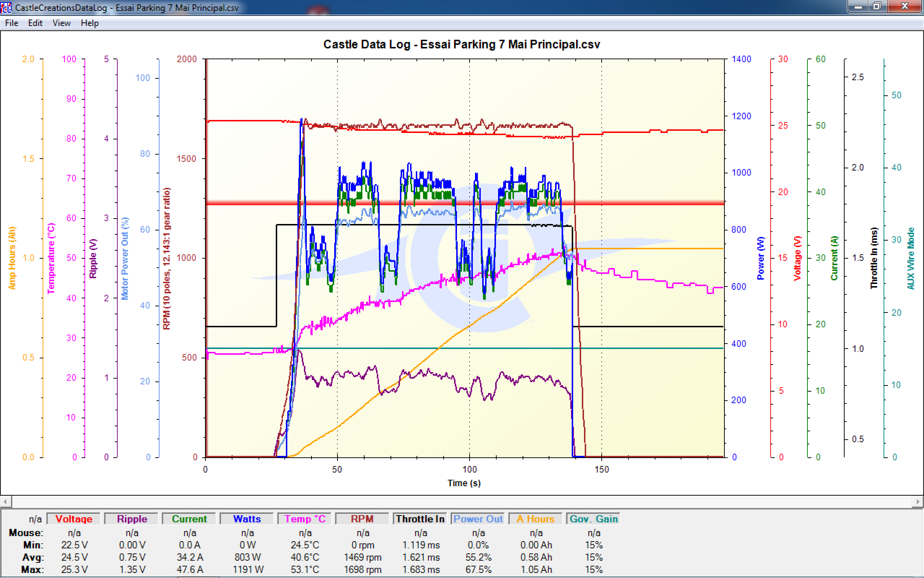Click the Time (s) axis label
The height and width of the screenshot is (578, 924).
tap(464, 483)
